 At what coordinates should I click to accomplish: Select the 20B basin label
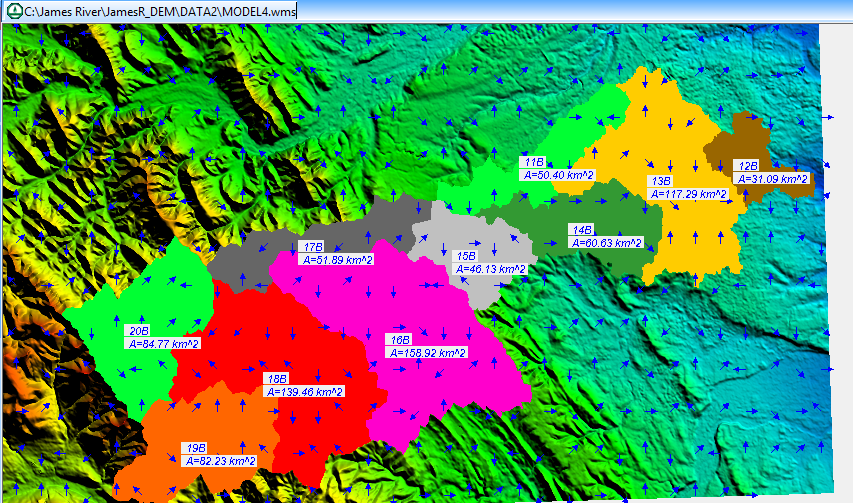click(x=139, y=330)
